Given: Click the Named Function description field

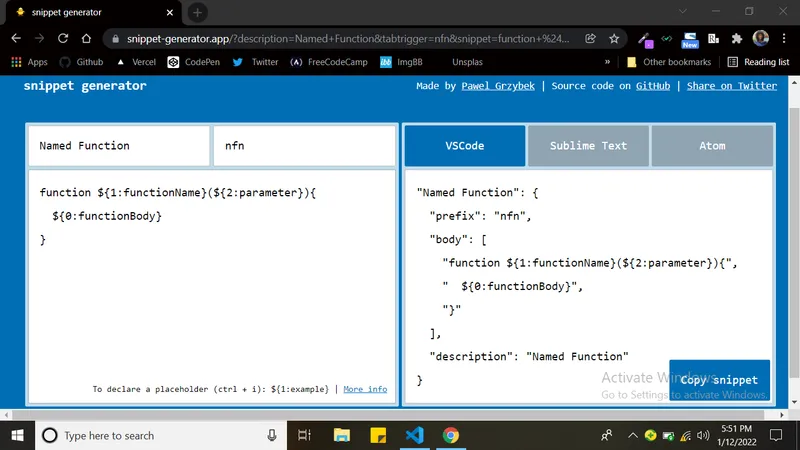Looking at the screenshot, I should point(119,146).
